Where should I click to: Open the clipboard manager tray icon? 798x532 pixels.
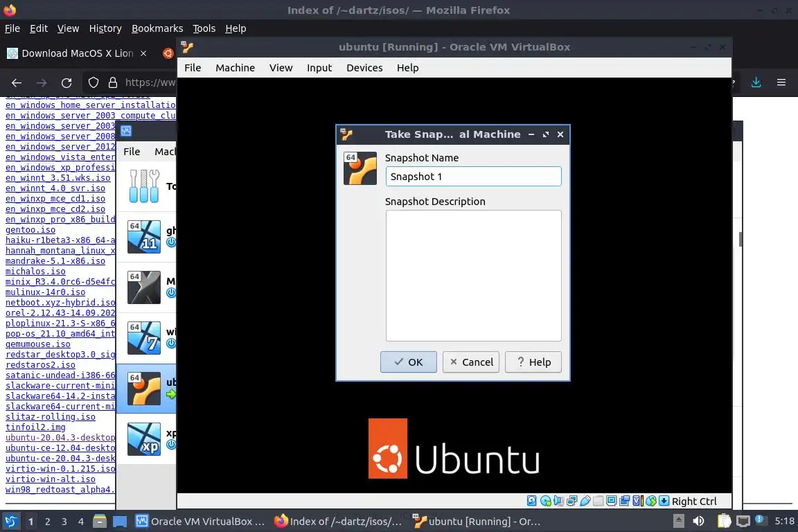pyautogui.click(x=724, y=522)
